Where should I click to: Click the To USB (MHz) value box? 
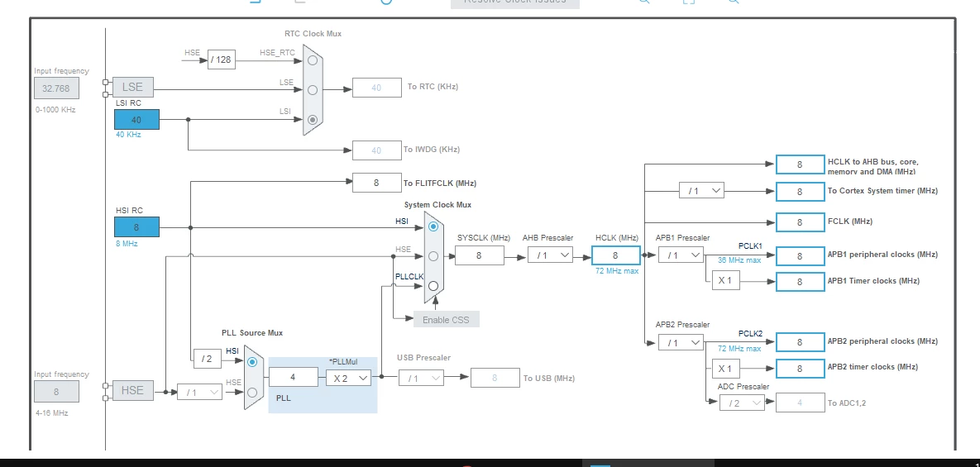click(x=495, y=378)
